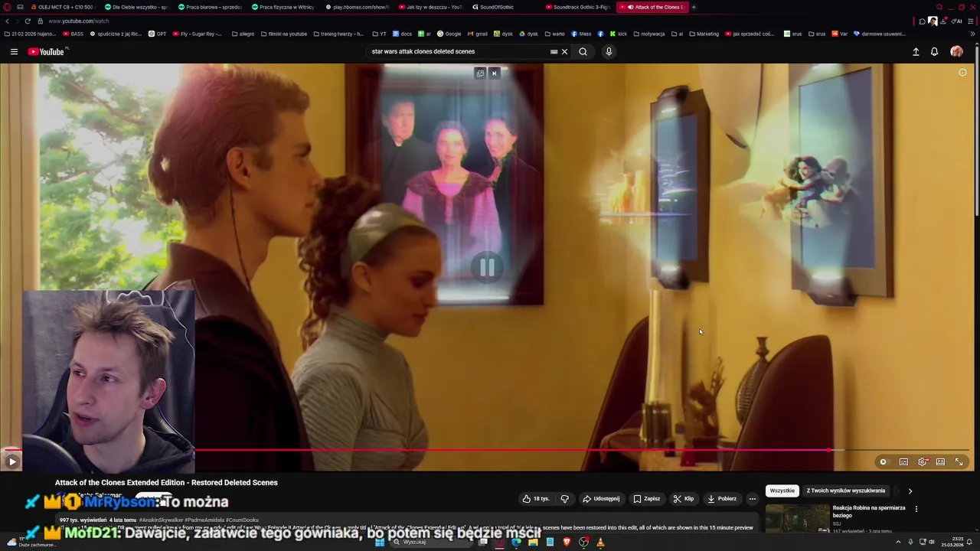Image resolution: width=980 pixels, height=551 pixels.
Task: Save the video with Zapisz
Action: [x=646, y=498]
